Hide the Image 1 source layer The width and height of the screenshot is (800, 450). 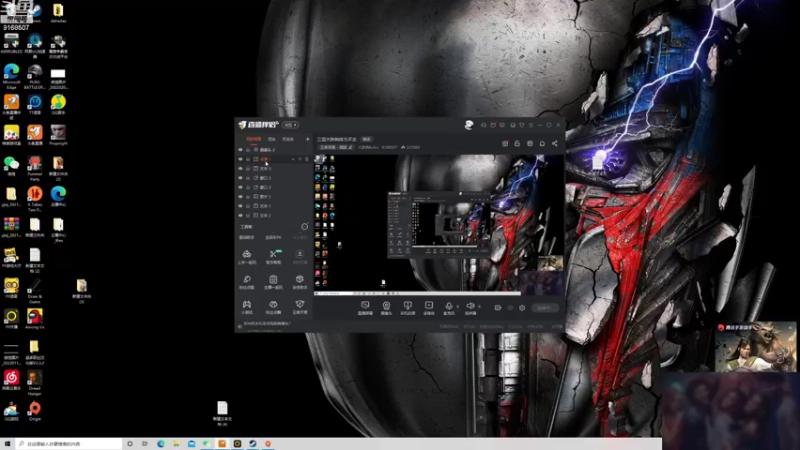240,196
